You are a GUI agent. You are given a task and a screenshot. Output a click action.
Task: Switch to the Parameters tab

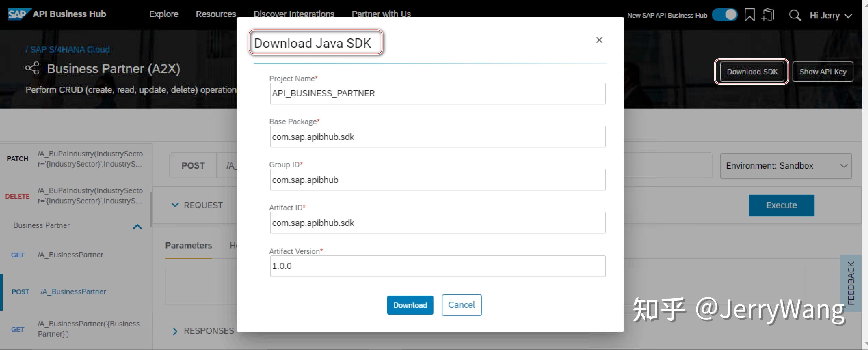coord(188,246)
